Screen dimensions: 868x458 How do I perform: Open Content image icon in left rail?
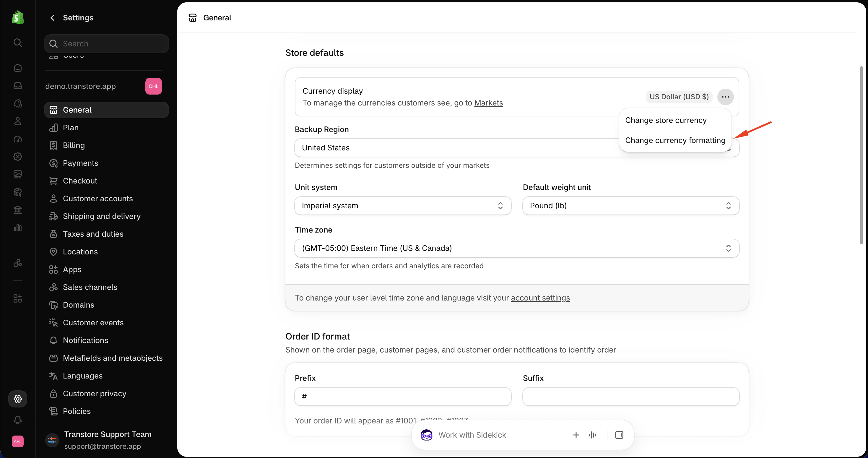(x=17, y=174)
